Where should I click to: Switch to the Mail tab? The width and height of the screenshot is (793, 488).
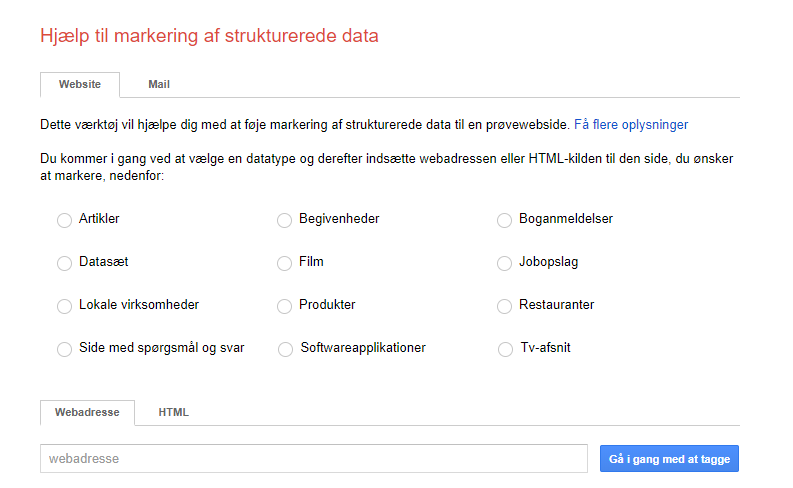click(159, 85)
